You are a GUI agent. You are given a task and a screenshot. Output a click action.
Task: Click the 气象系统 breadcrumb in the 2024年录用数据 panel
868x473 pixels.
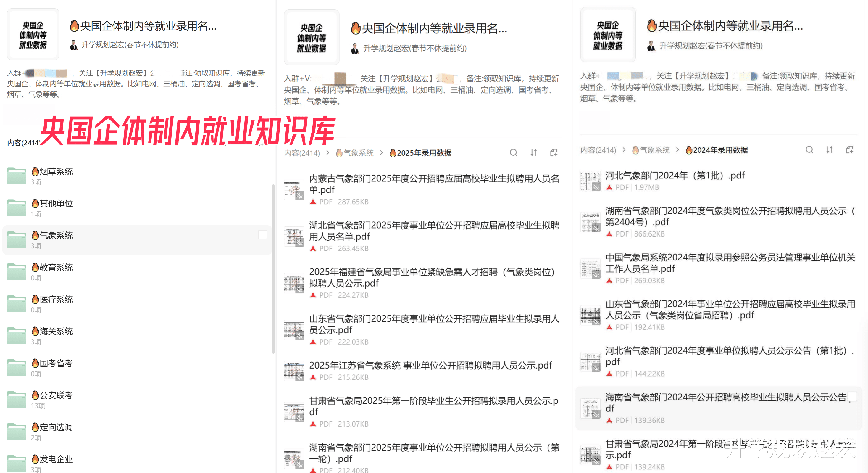point(651,150)
